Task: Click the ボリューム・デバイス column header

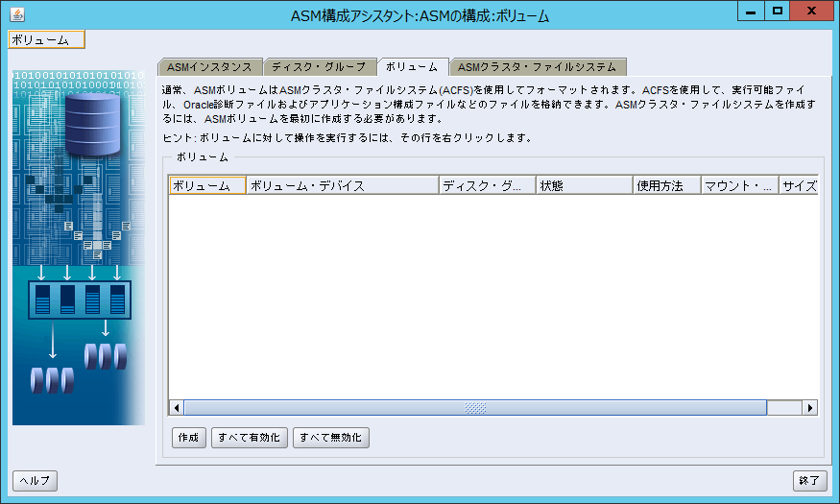Action: pyautogui.click(x=343, y=185)
